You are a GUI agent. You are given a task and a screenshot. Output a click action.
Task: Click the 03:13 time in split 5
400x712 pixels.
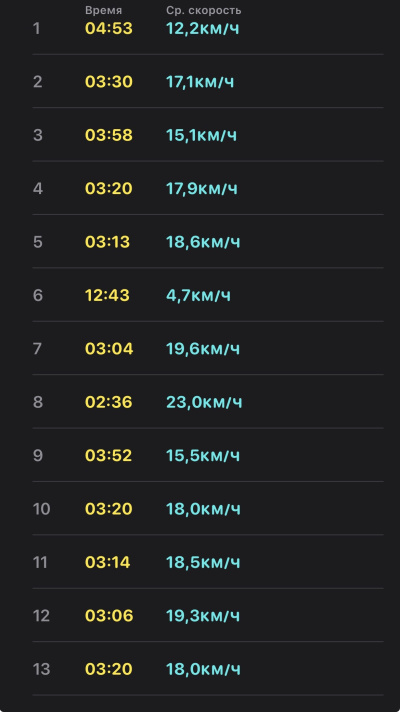(x=107, y=242)
